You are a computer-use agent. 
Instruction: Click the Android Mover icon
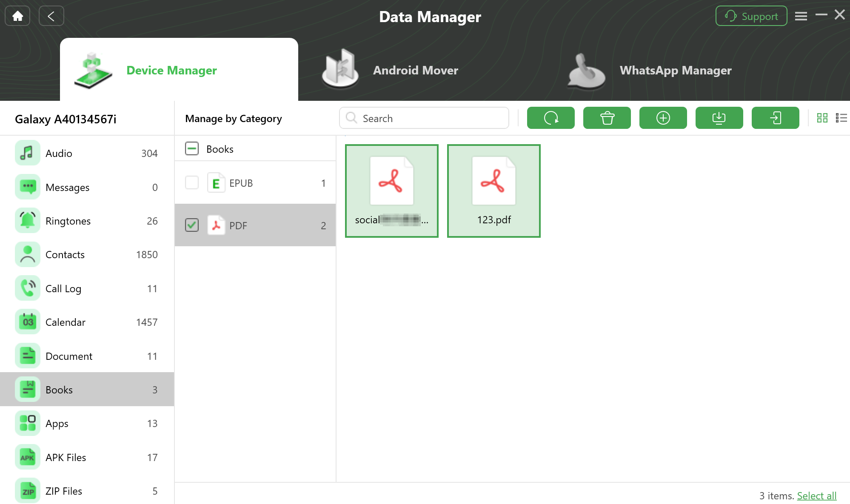340,68
